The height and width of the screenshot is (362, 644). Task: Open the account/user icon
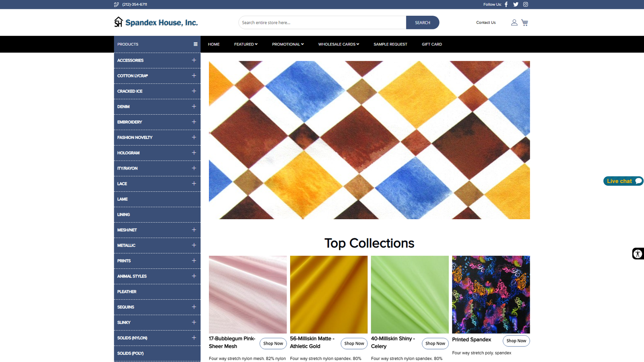coord(514,23)
